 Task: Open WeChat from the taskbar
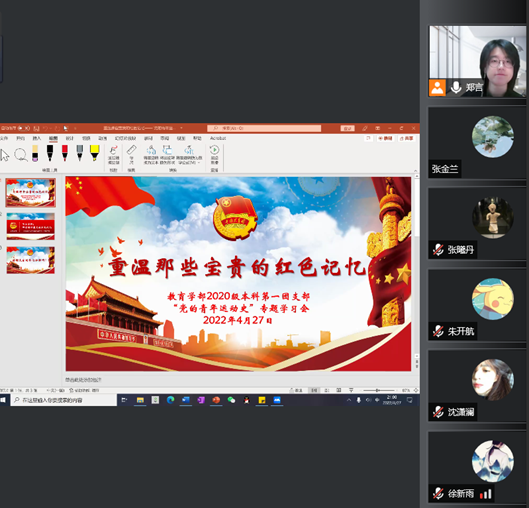[x=231, y=400]
